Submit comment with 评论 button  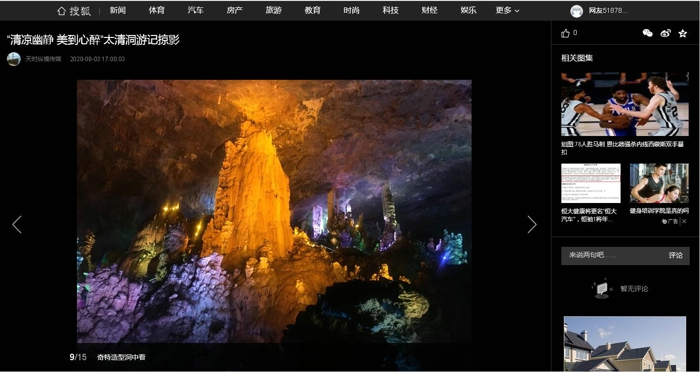coord(675,255)
